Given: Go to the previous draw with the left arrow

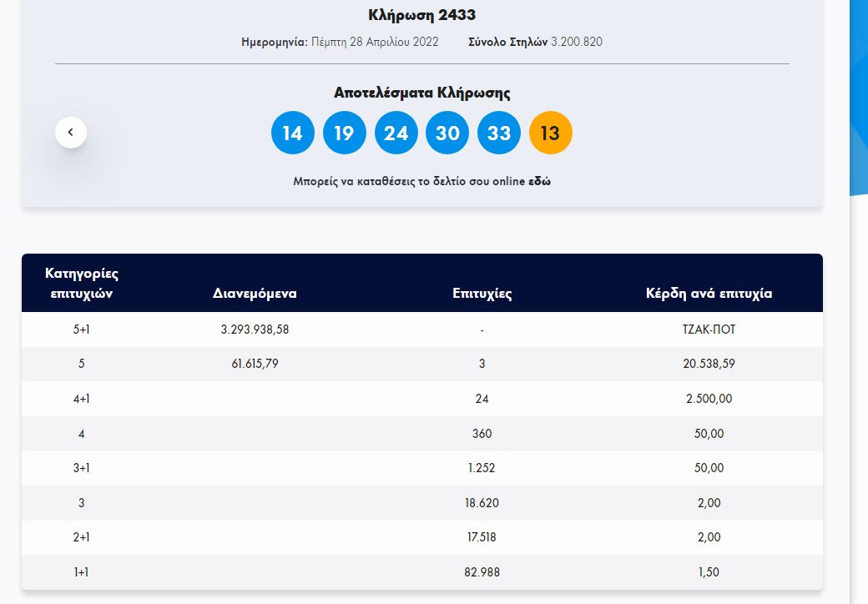Looking at the screenshot, I should [71, 132].
